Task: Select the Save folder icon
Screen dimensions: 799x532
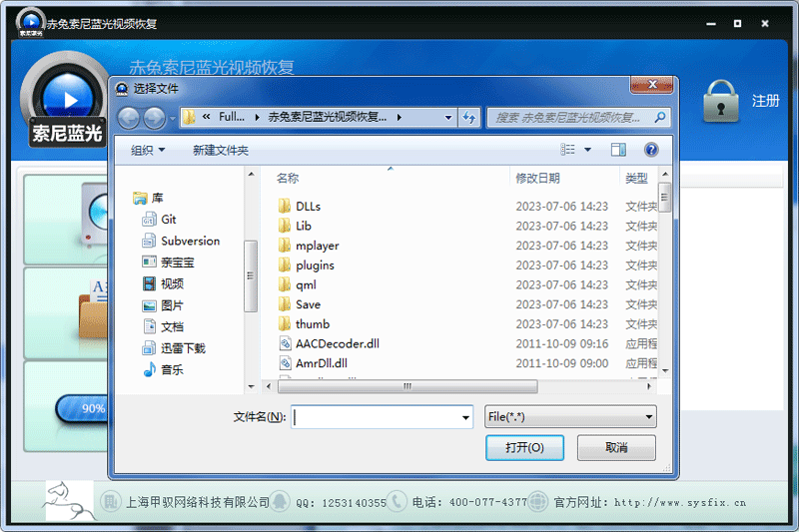Action: tap(285, 304)
